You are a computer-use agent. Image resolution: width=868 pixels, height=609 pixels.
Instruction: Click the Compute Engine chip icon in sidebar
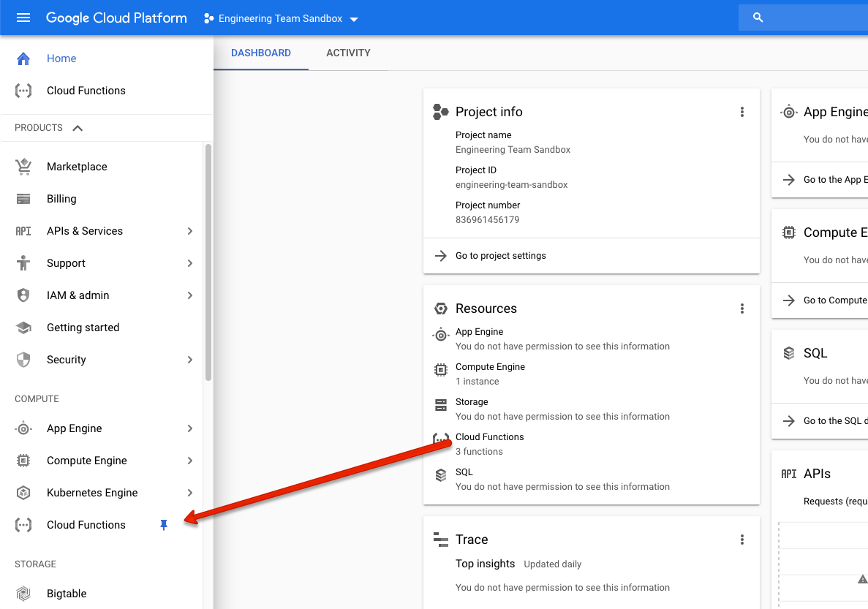23,461
